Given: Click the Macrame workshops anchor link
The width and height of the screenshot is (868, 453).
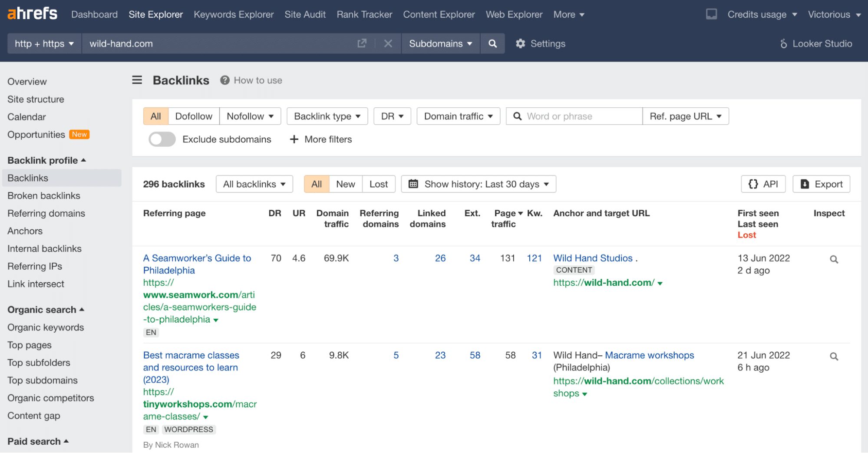Looking at the screenshot, I should tap(650, 355).
